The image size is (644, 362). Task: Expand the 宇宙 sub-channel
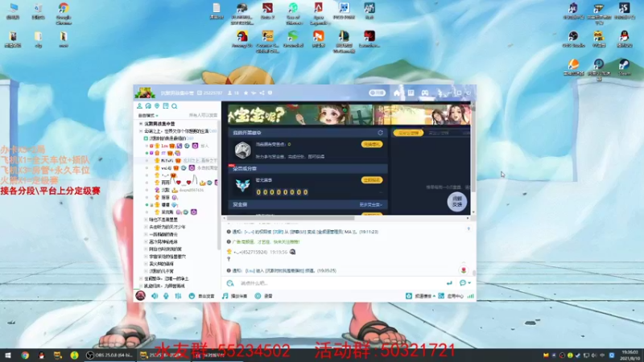(x=146, y=257)
